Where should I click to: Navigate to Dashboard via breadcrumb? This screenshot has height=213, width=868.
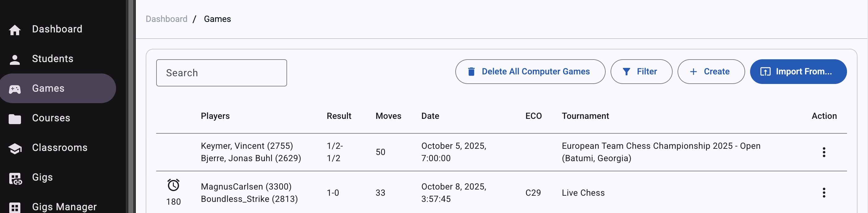pos(166,19)
